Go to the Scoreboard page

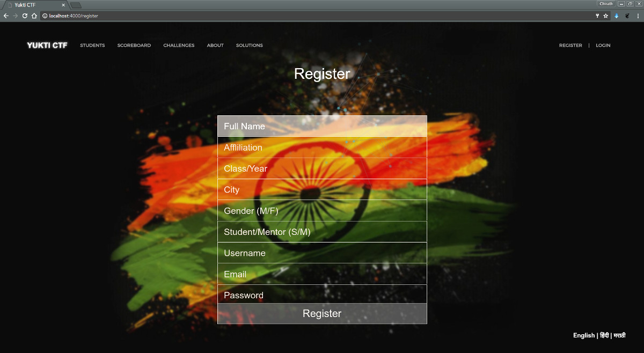click(x=134, y=46)
